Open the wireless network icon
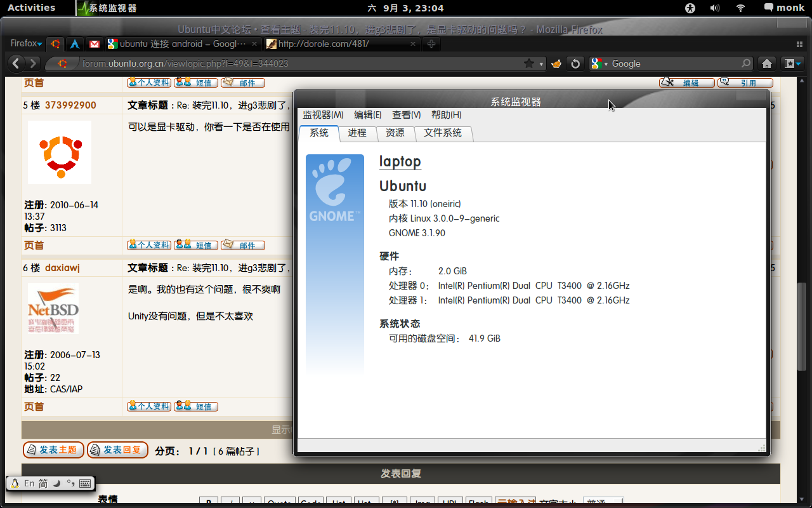Image resolution: width=812 pixels, height=508 pixels. coord(740,8)
